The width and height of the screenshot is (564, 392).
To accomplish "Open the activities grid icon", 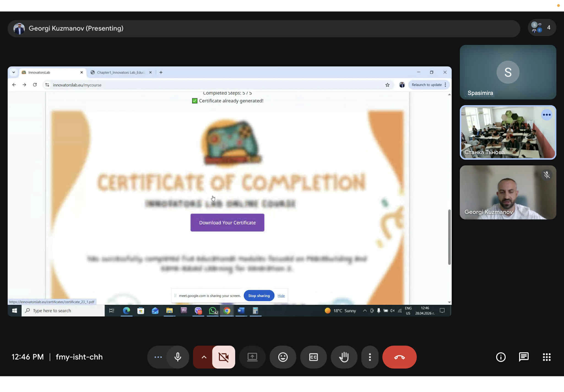I will click(x=547, y=357).
